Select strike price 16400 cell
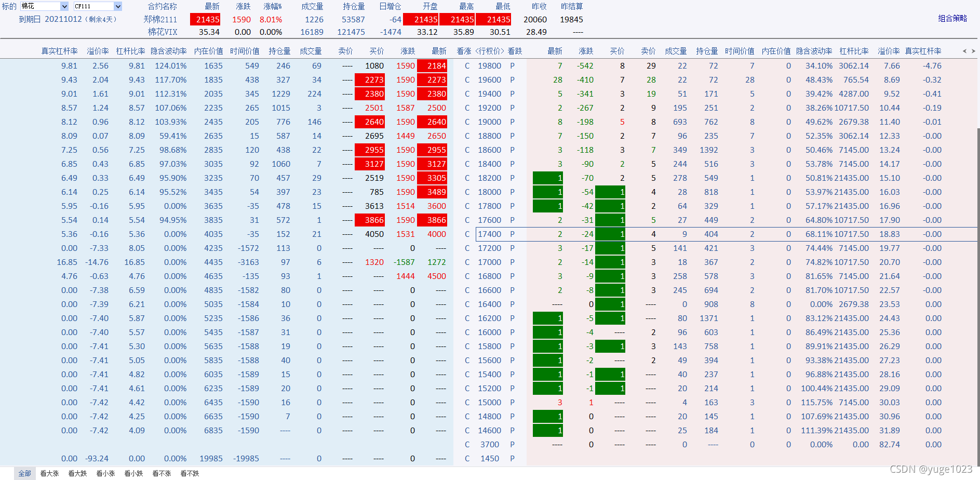This screenshot has width=980, height=480. 490,304
